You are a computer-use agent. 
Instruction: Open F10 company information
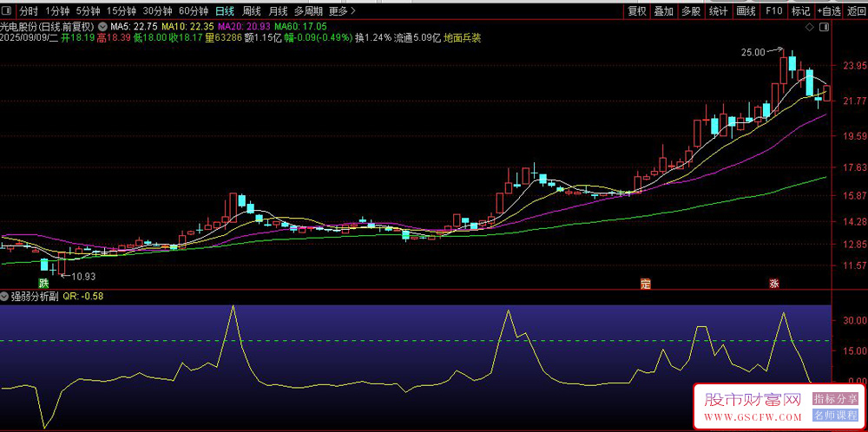(x=774, y=10)
